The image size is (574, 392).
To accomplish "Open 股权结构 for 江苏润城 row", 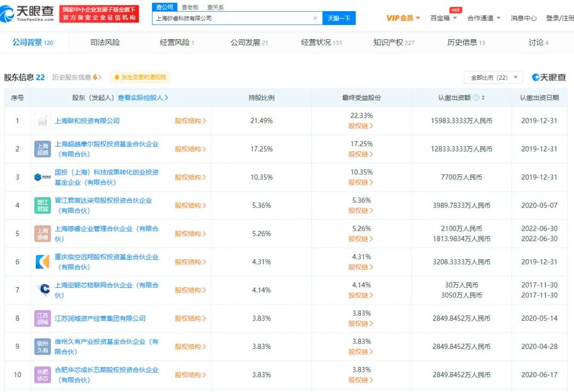I will click(x=190, y=318).
